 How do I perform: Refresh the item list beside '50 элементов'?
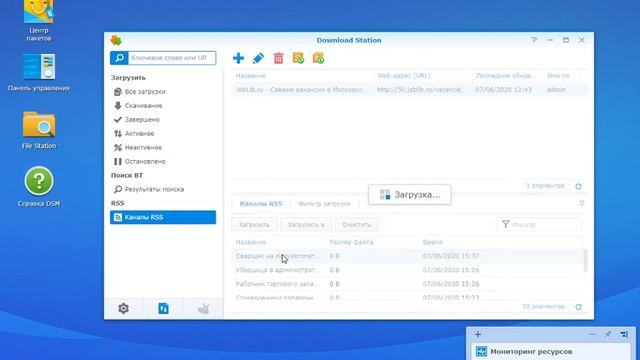point(578,307)
